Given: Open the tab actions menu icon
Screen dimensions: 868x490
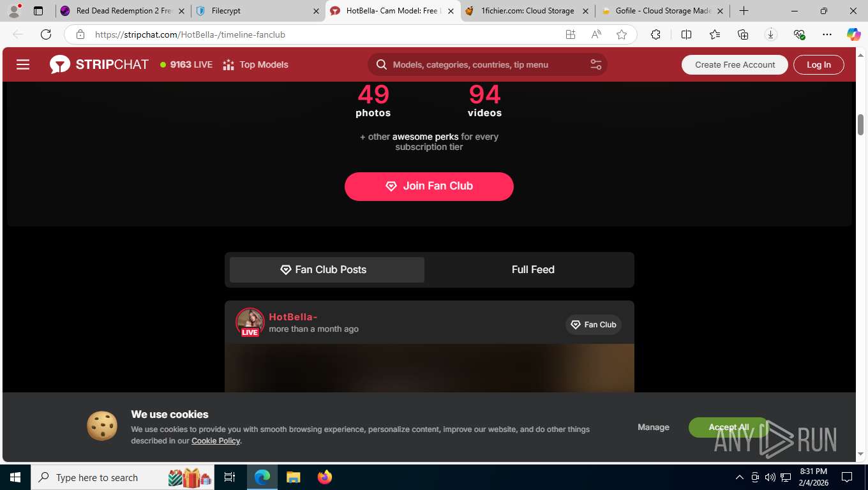Looking at the screenshot, I should (x=38, y=11).
